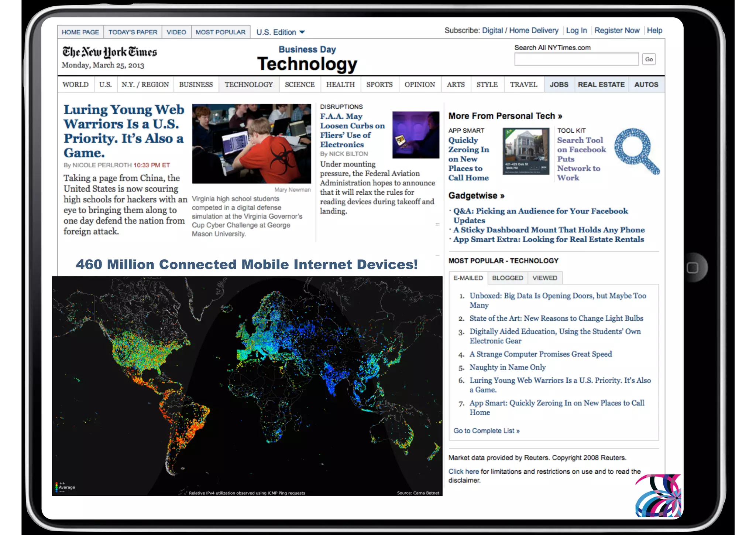Open Sticky Dashboard Mount article link

coord(549,230)
